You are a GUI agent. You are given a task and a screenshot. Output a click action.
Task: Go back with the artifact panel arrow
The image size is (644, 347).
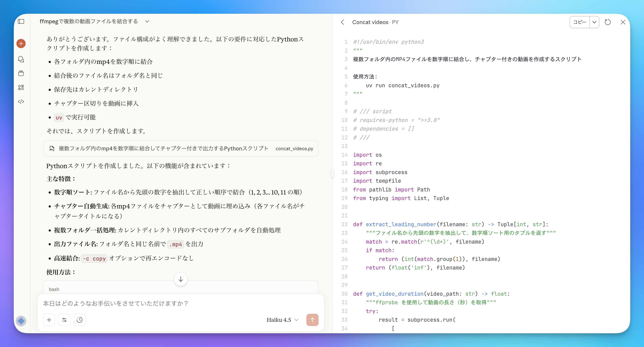[343, 22]
